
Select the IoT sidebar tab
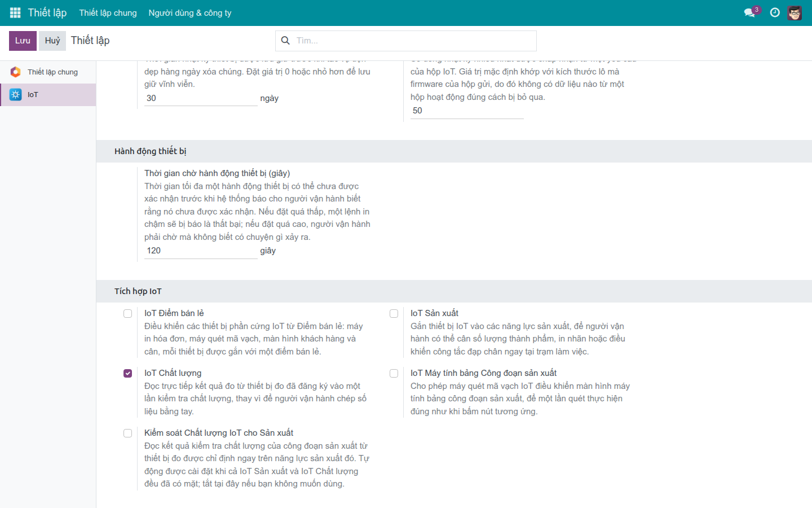[x=48, y=95]
